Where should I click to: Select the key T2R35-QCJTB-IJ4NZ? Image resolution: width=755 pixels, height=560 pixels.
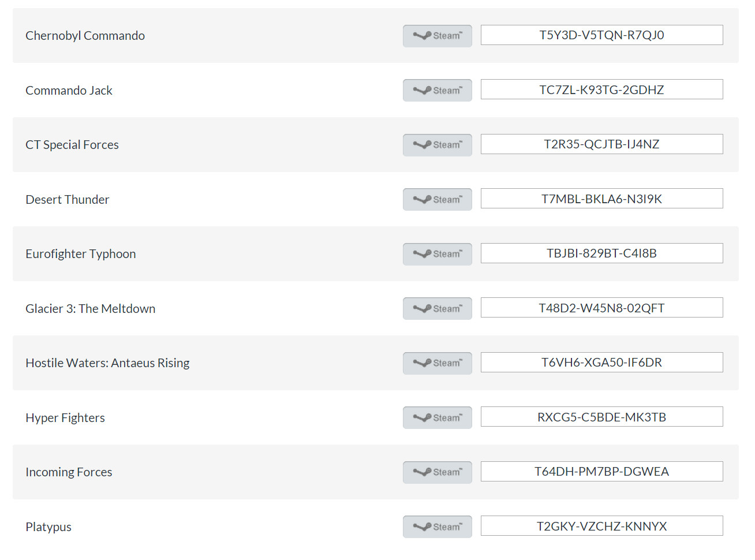coord(601,144)
